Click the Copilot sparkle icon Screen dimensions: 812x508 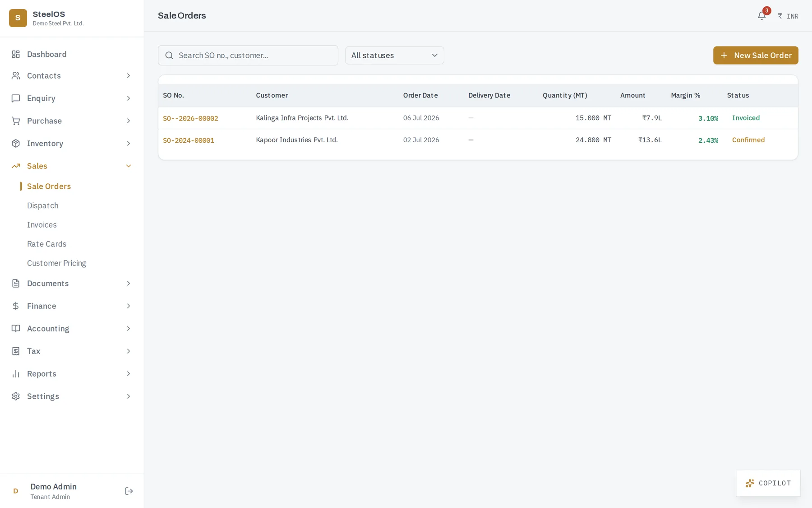point(750,483)
